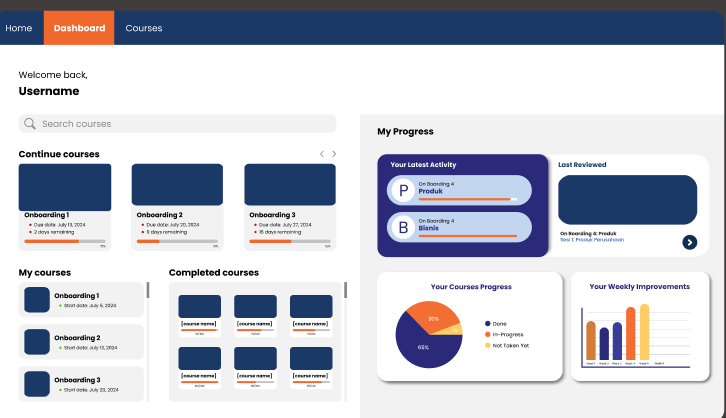
Task: Open the Onboarding 1 continue course thumbnail
Action: coord(65,187)
